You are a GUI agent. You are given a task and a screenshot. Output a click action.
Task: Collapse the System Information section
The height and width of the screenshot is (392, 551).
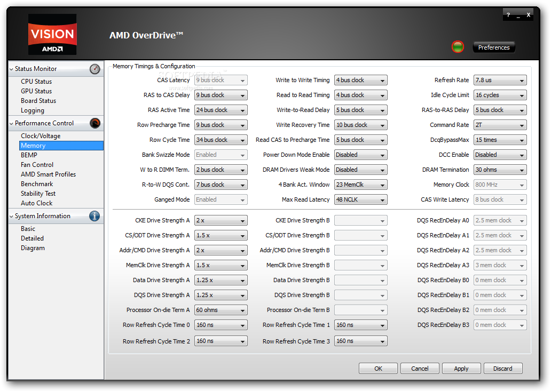pyautogui.click(x=12, y=217)
